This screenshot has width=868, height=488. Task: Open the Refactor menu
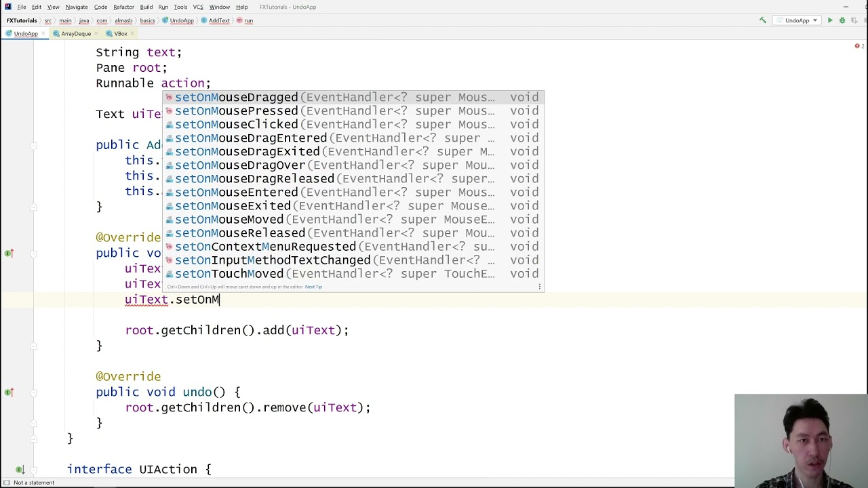click(123, 7)
